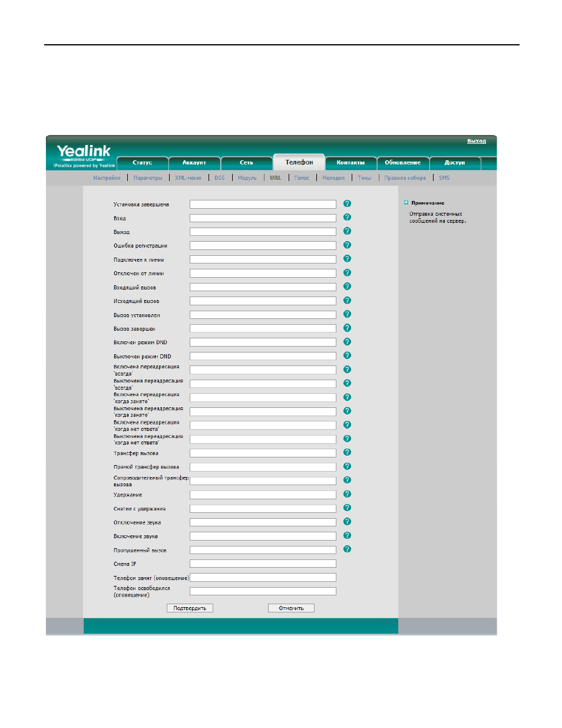Help icon for 'Включена переадресация когда занято'
The image size is (562, 728).
[347, 397]
